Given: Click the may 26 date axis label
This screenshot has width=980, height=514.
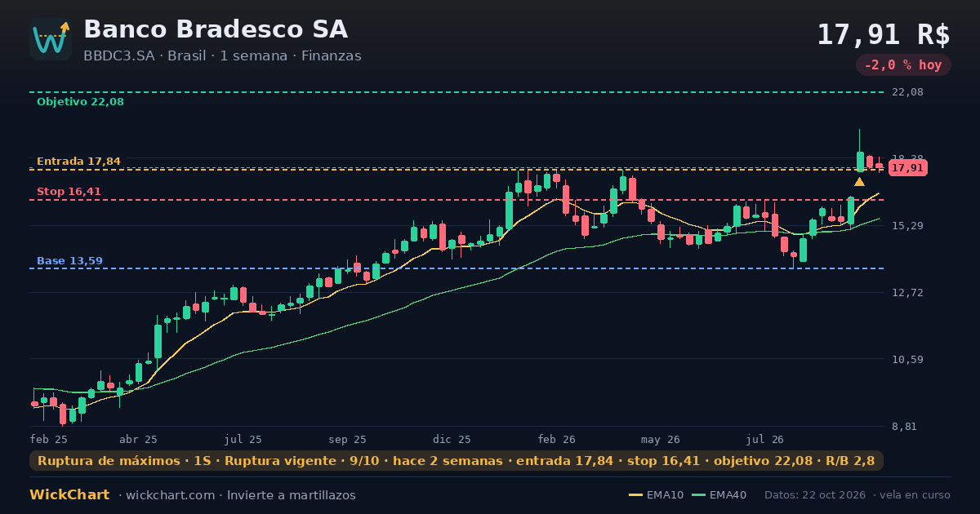Looking at the screenshot, I should tap(661, 439).
